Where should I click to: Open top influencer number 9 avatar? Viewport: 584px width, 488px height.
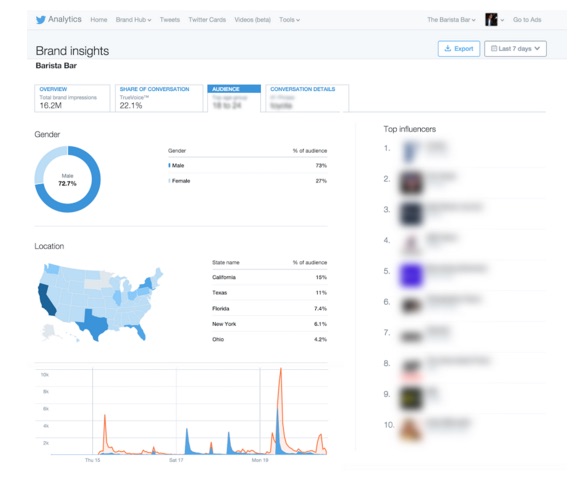411,398
